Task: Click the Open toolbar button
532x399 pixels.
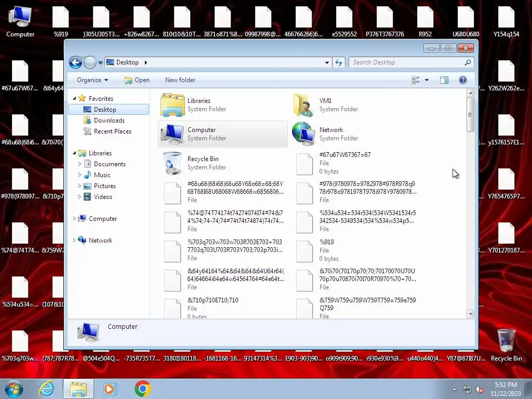Action: [x=137, y=80]
